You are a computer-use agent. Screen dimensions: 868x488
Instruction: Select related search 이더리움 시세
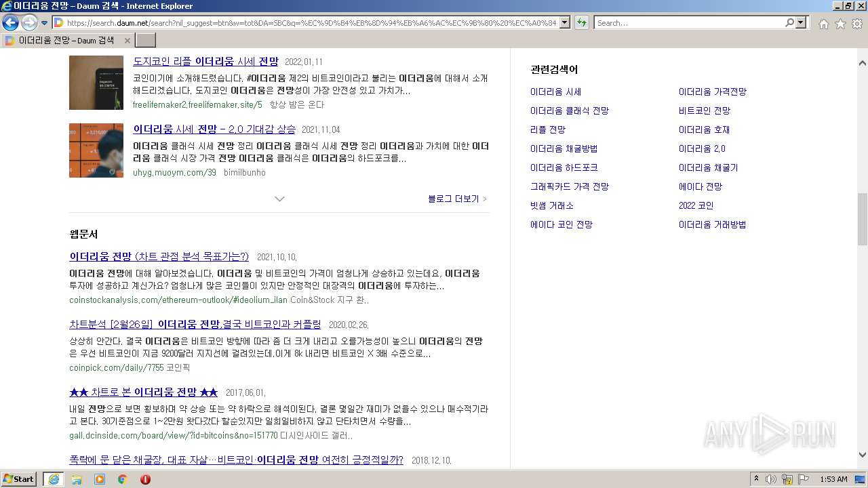coord(555,91)
